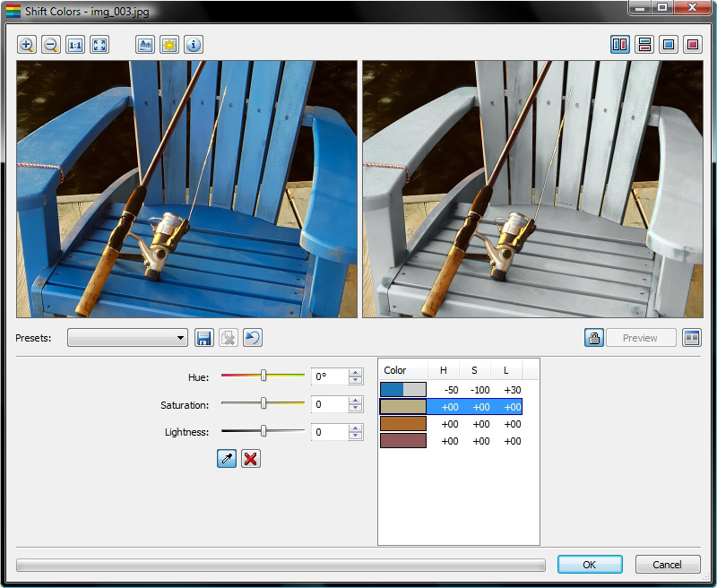Save the current preset with floppy icon
This screenshot has height=588, width=717.
point(203,338)
